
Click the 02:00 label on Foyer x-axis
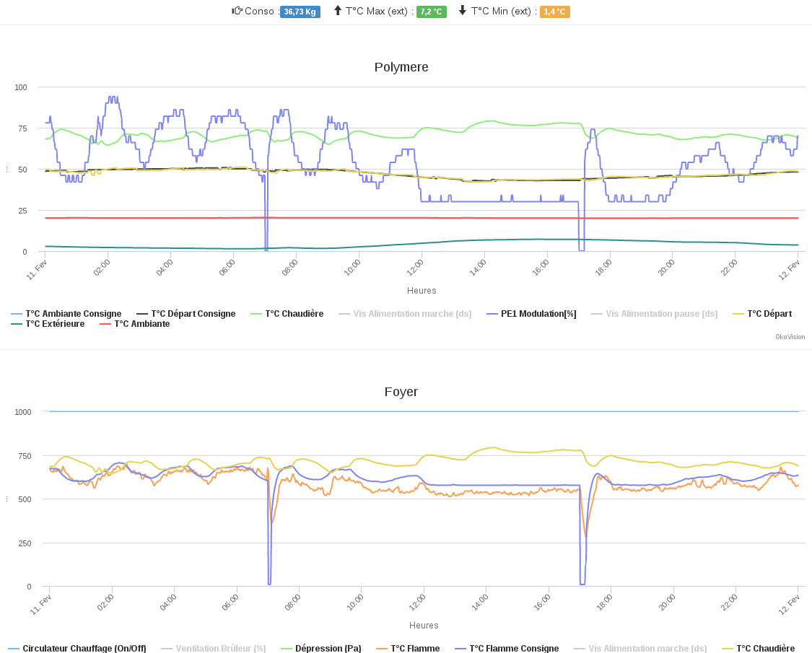pyautogui.click(x=105, y=602)
